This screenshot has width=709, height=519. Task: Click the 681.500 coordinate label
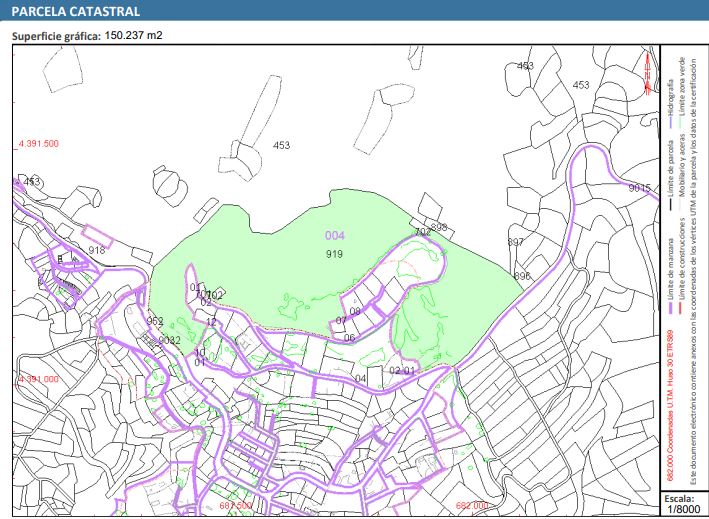tap(236, 506)
